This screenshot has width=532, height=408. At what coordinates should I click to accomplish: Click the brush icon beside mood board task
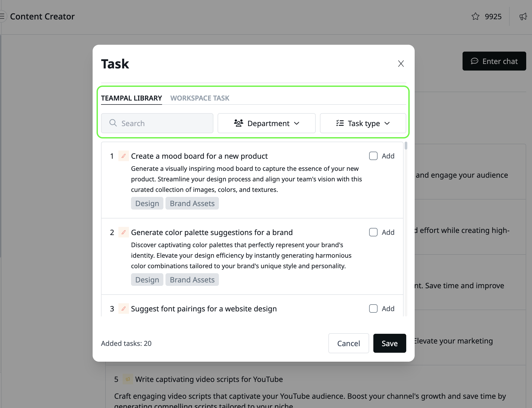pos(123,156)
